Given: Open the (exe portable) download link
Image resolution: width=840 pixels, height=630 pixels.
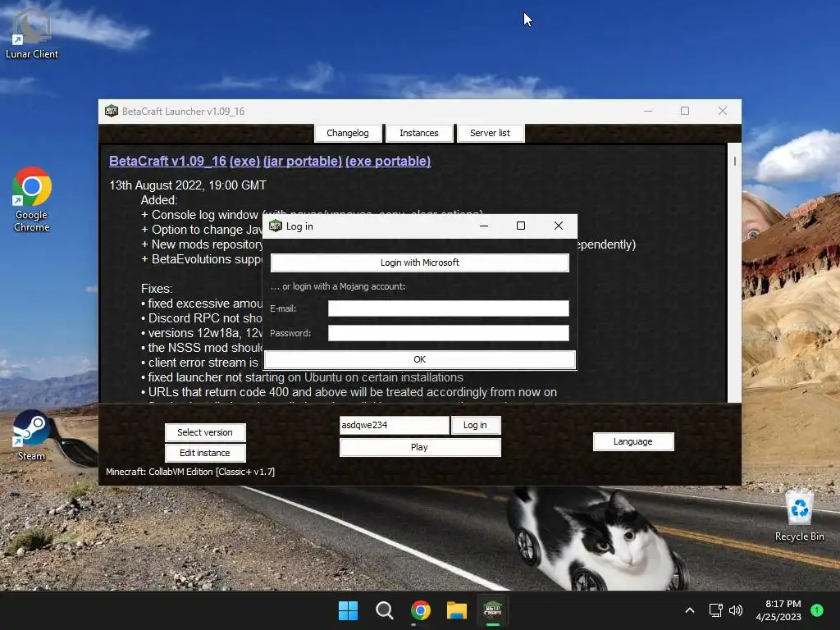Looking at the screenshot, I should click(388, 162).
